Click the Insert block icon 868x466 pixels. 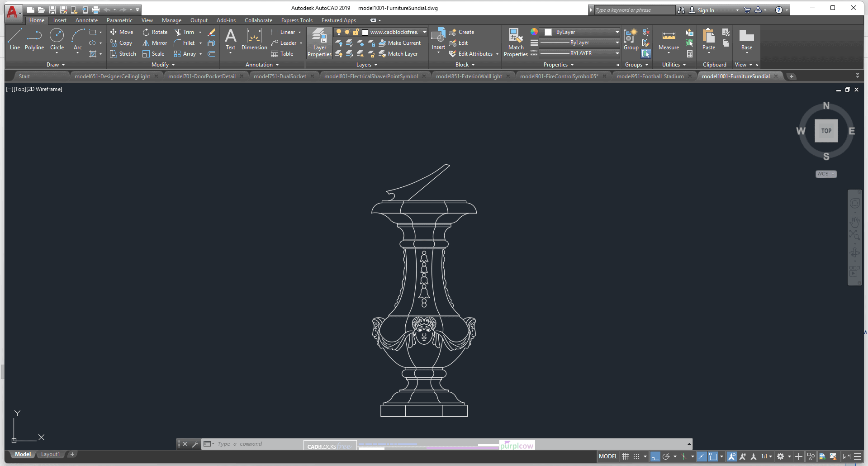click(438, 40)
